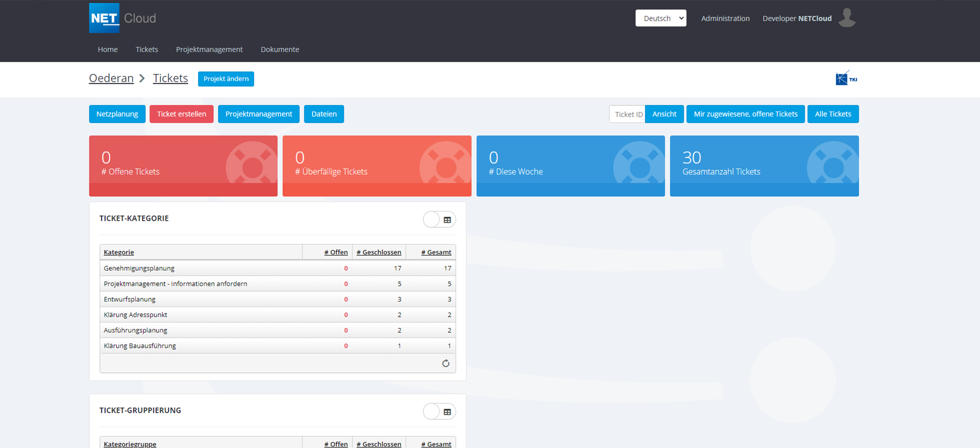The image size is (980, 448).
Task: Click the table view icon in Ticket-Gruppierung
Action: (x=447, y=411)
